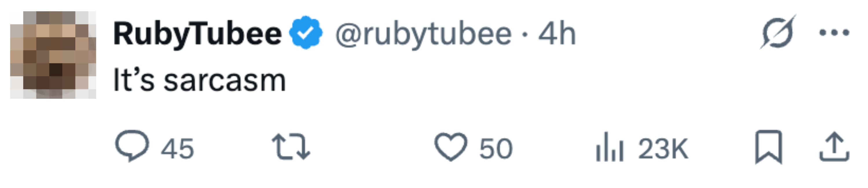Repost the tweet using retweet icon

click(x=291, y=147)
